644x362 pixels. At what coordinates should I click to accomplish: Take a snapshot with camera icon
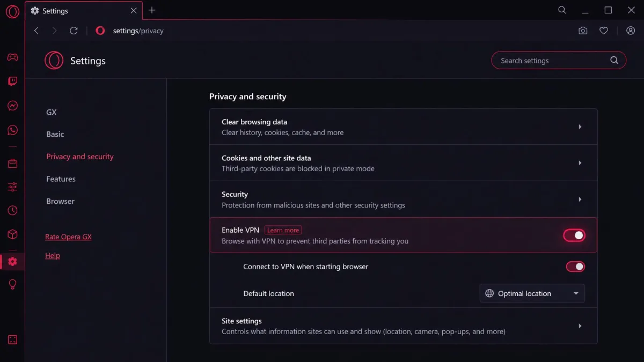coord(583,31)
